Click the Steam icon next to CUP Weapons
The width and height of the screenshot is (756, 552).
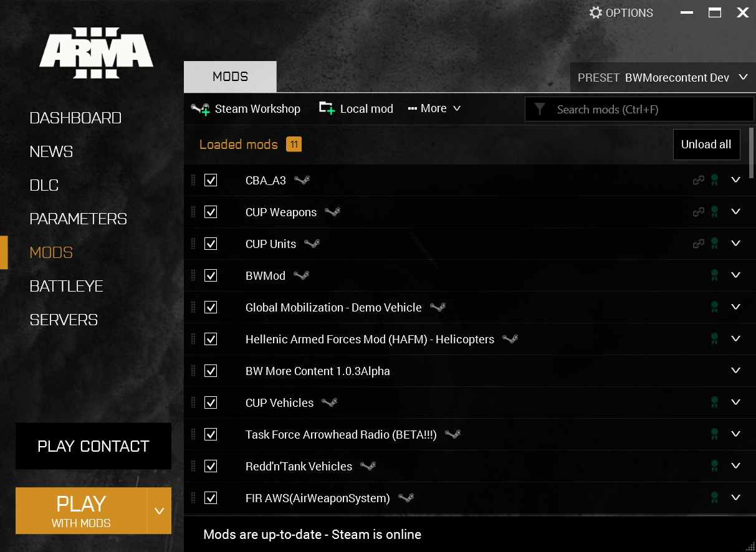tap(333, 212)
